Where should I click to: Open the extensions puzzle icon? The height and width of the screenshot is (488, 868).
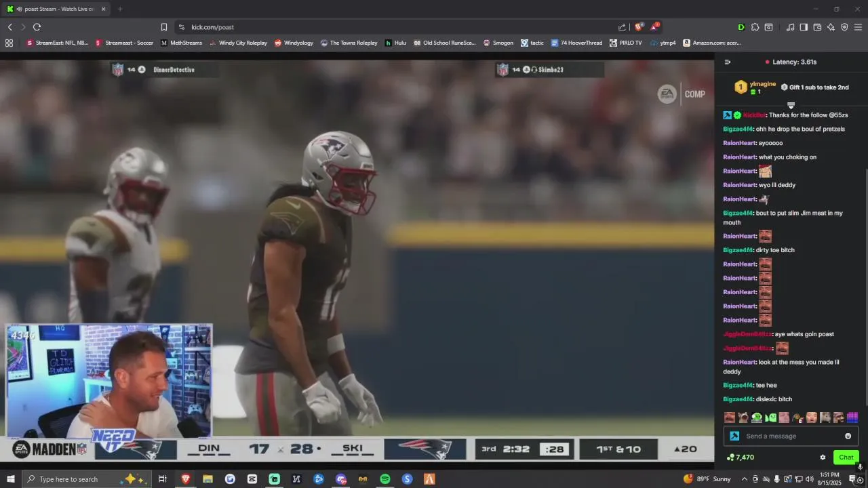pos(755,27)
